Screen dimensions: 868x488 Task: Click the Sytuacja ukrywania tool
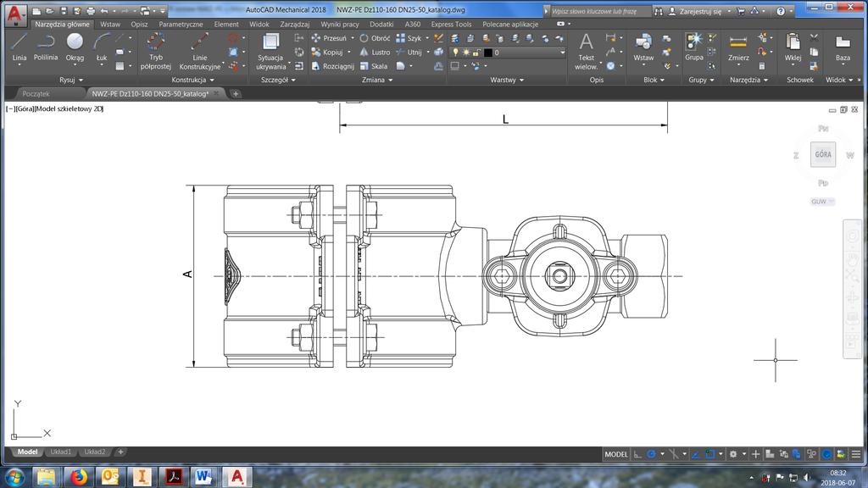click(x=270, y=52)
